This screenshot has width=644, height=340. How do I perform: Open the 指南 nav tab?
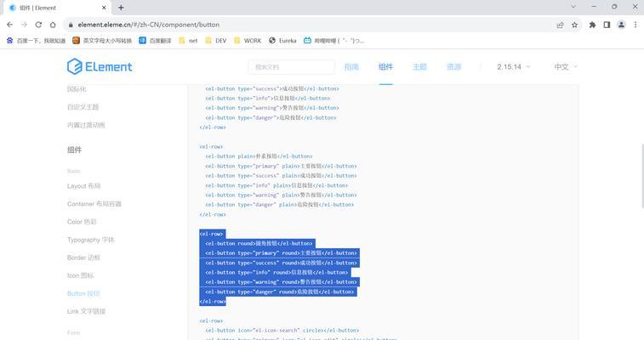pyautogui.click(x=351, y=67)
